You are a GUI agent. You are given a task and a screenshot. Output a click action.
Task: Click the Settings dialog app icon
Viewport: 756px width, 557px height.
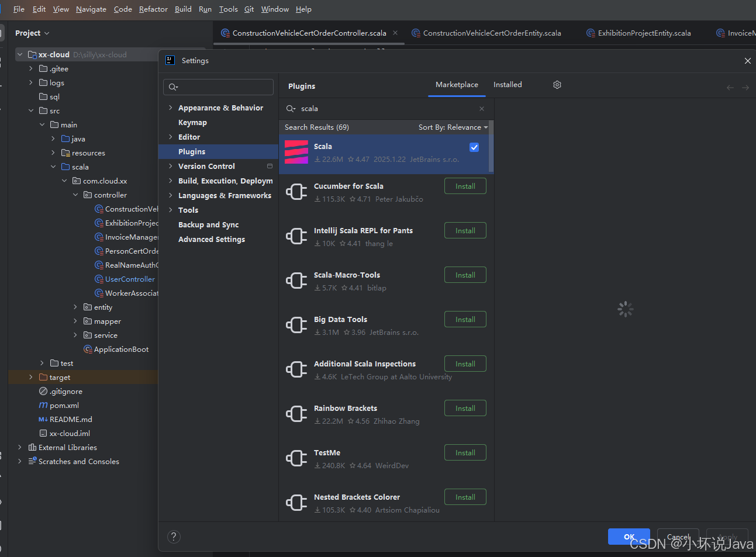170,60
